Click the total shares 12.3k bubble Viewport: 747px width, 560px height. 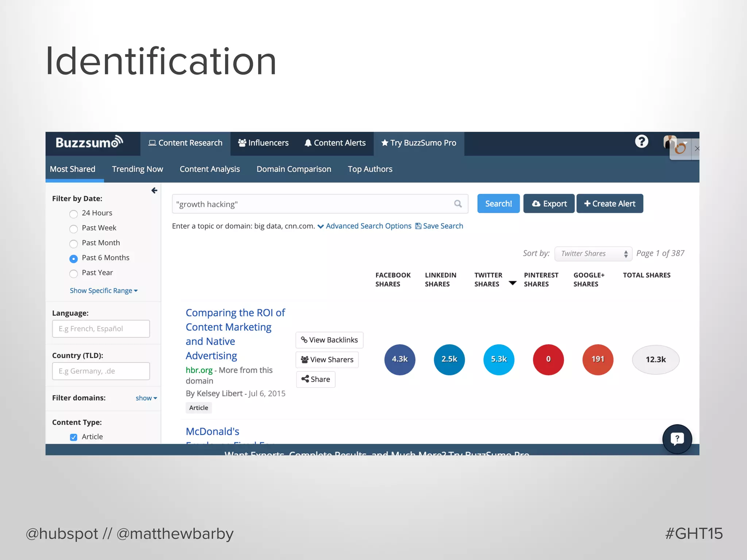tap(655, 359)
